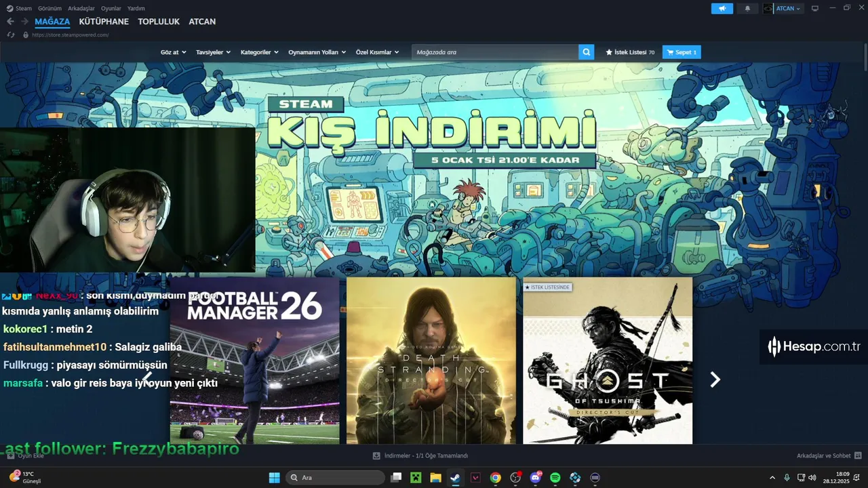Click the Steam announcements megaphone button
Image resolution: width=868 pixels, height=488 pixels.
click(722, 8)
